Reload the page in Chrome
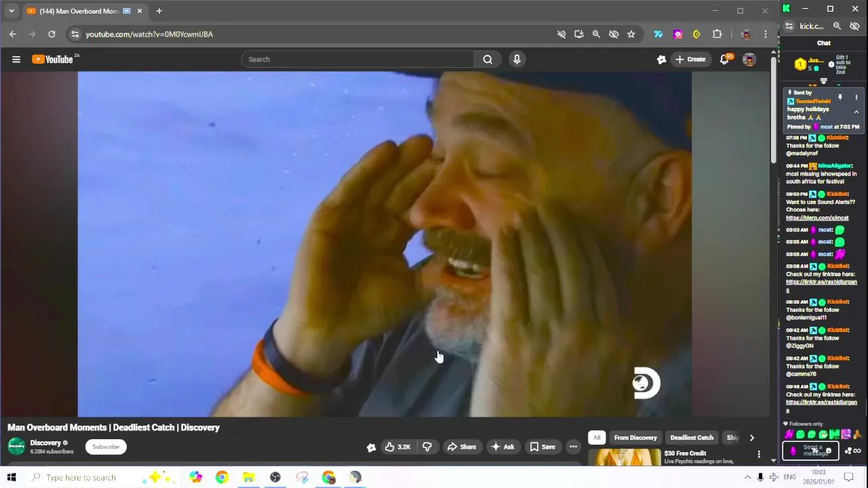This screenshot has width=868, height=488. (52, 34)
